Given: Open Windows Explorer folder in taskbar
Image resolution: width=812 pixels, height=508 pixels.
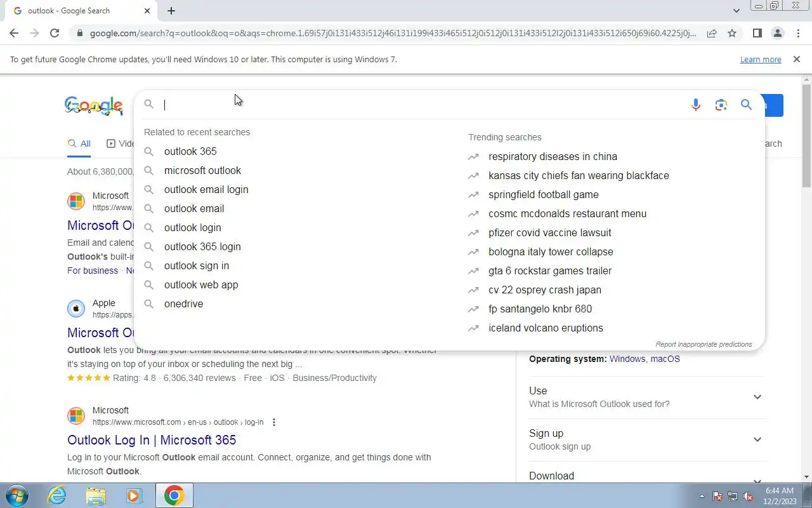Looking at the screenshot, I should (x=96, y=495).
